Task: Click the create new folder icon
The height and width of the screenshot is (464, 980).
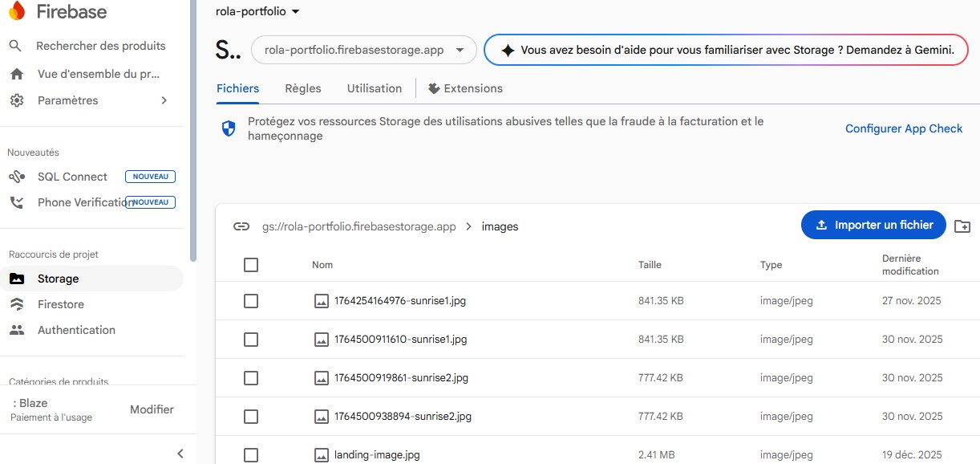Action: coord(962,226)
